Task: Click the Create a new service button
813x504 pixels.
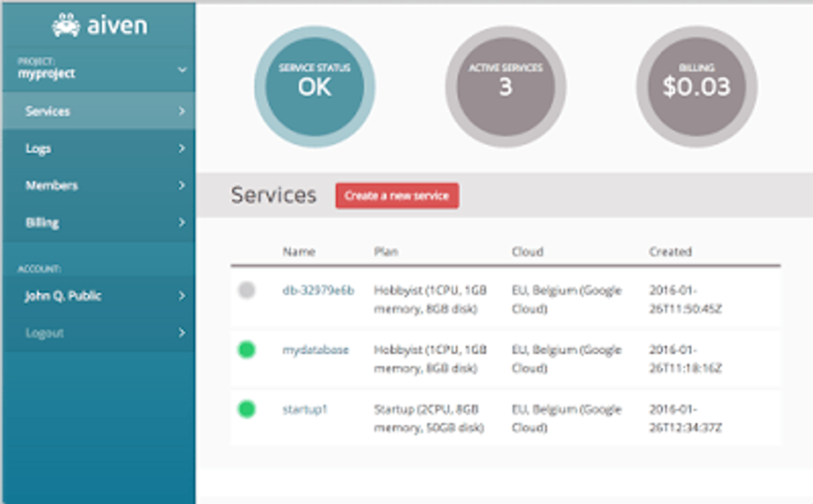Action: 396,196
